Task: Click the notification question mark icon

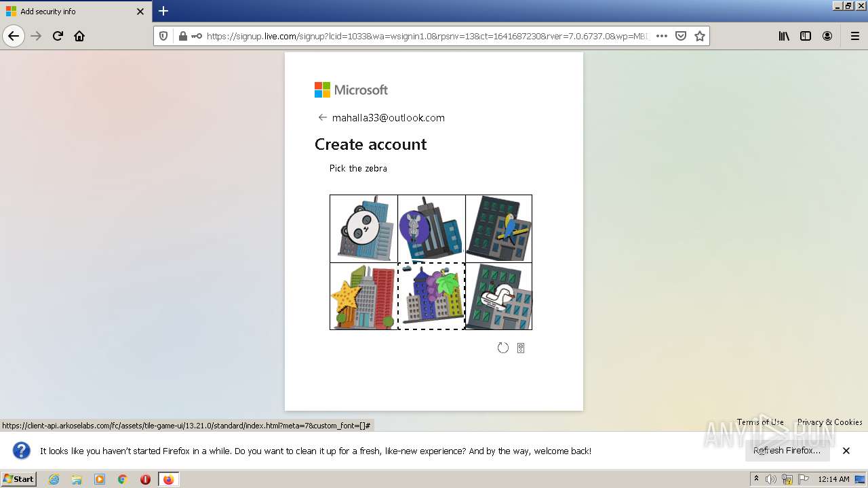Action: [x=22, y=451]
